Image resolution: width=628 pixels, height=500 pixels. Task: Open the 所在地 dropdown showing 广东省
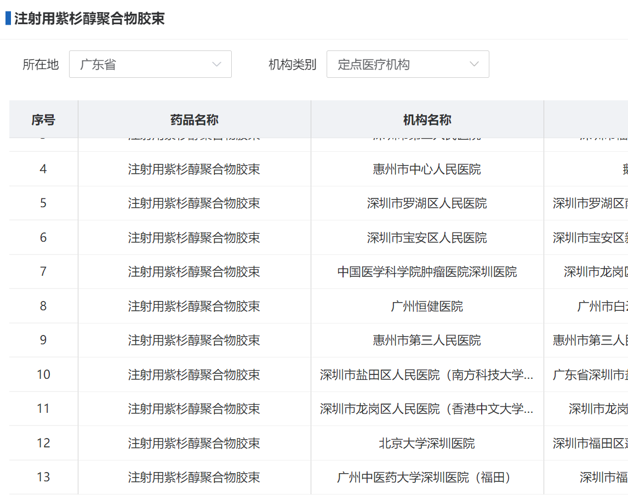click(150, 64)
